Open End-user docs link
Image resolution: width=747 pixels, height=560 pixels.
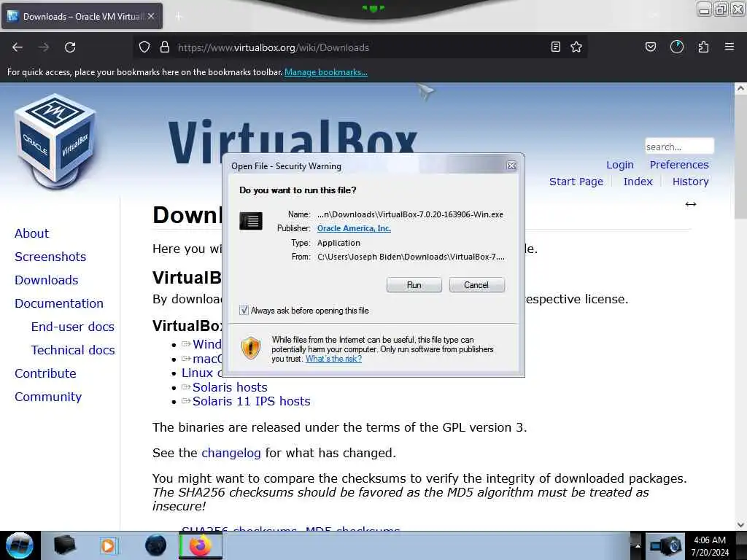pos(72,327)
